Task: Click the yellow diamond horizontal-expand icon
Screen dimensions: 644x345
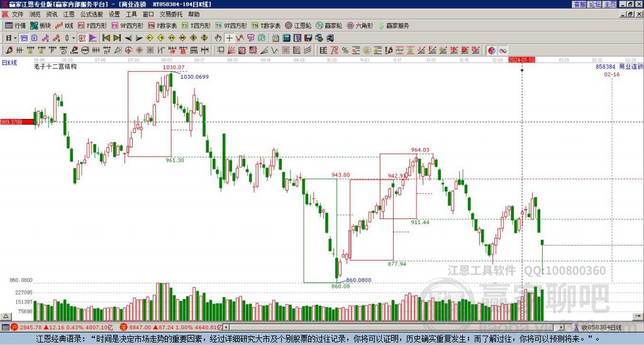Action: click(x=171, y=38)
